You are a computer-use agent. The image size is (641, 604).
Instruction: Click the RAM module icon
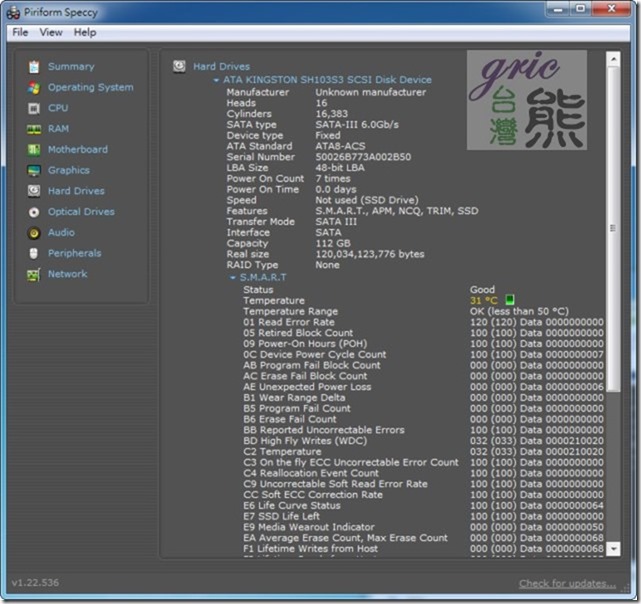click(35, 129)
